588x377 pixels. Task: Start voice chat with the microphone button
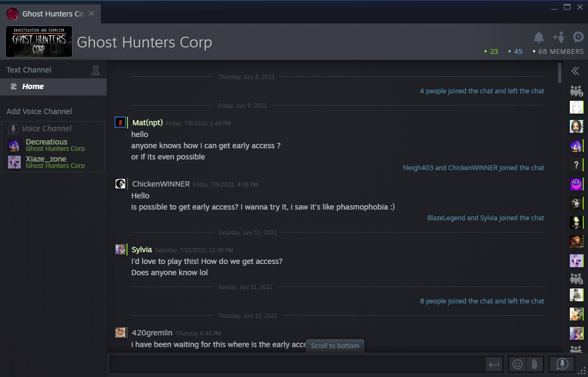click(x=562, y=364)
